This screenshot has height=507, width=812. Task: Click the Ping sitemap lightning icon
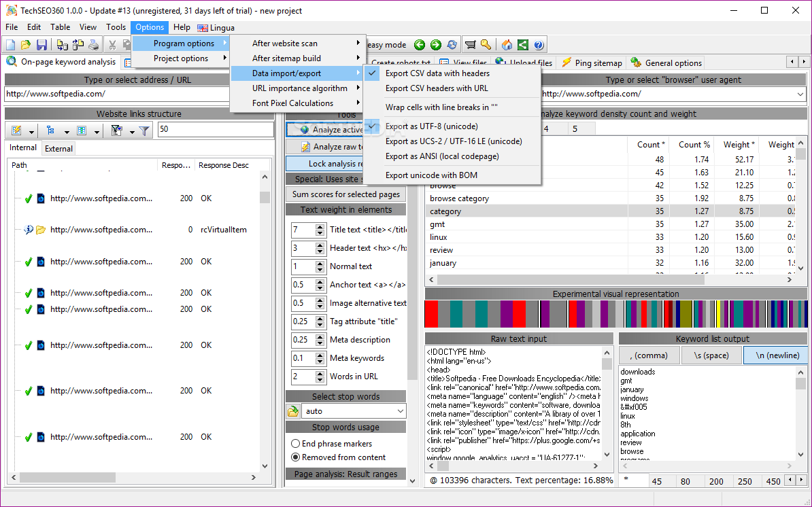566,63
